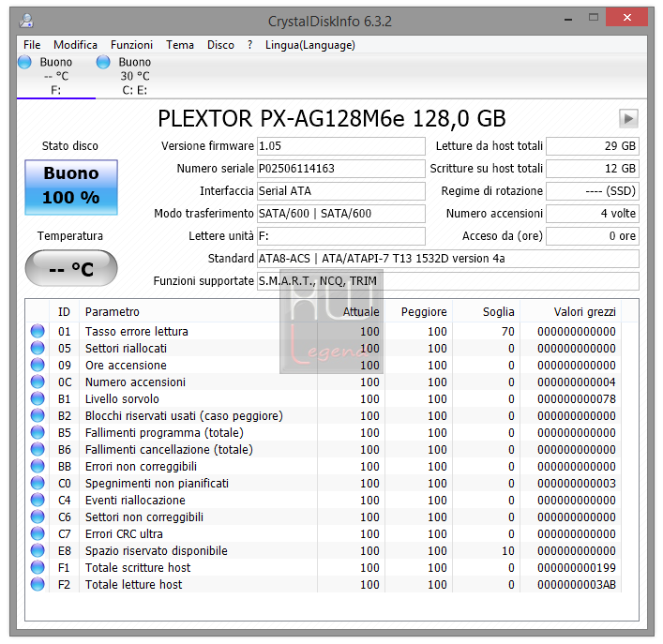Click status orb of Spegnimenti non pianificati row
Image resolution: width=663 pixels, height=644 pixels.
point(38,483)
